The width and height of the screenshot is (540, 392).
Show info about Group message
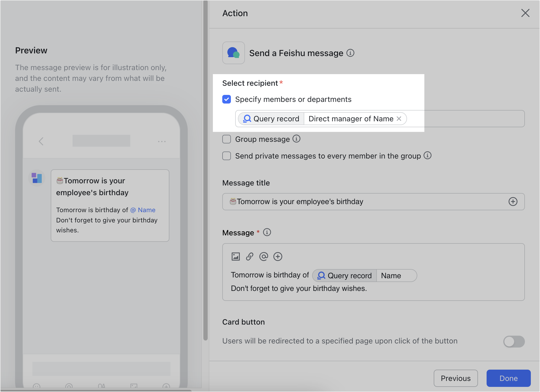point(296,139)
